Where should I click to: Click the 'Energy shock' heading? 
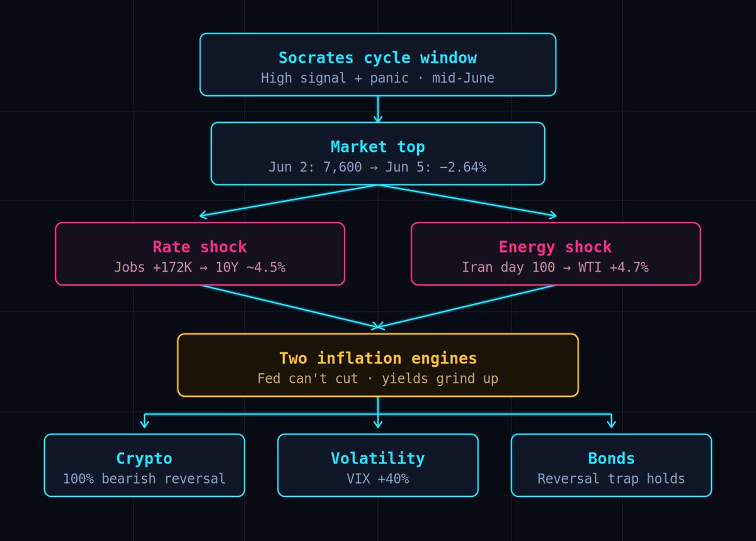pyautogui.click(x=556, y=247)
